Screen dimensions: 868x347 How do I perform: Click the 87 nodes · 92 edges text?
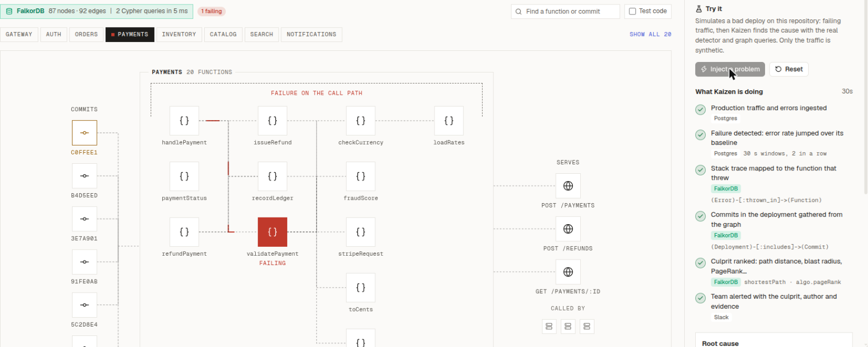(x=77, y=11)
